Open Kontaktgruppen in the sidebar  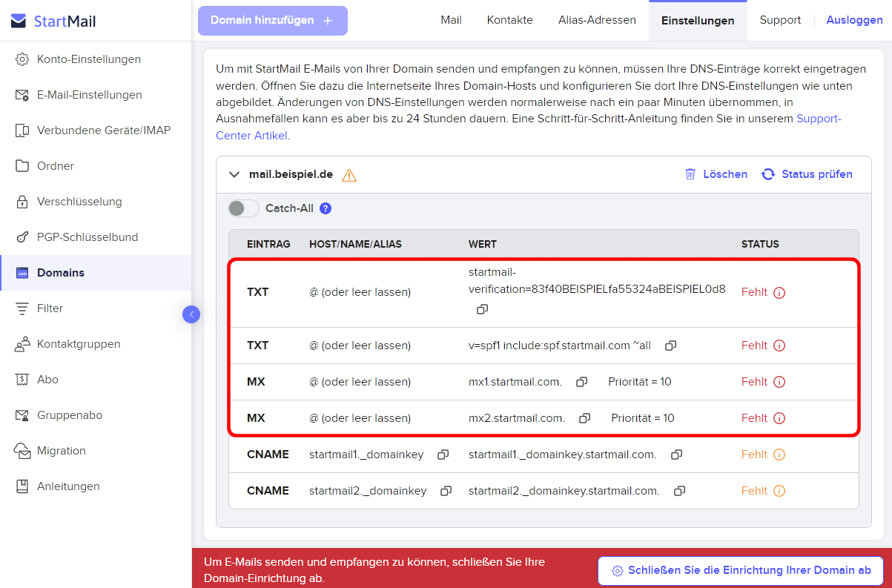click(96, 344)
